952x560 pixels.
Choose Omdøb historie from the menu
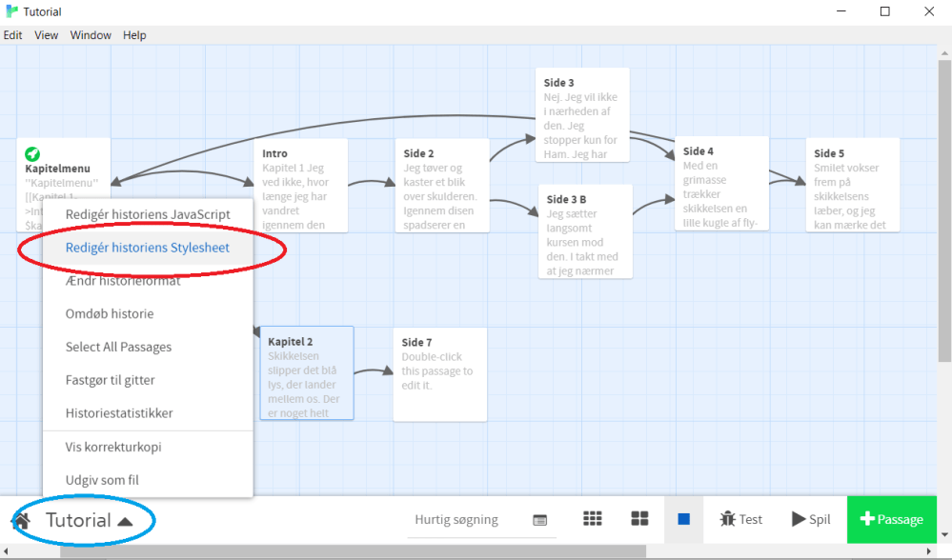(x=110, y=314)
